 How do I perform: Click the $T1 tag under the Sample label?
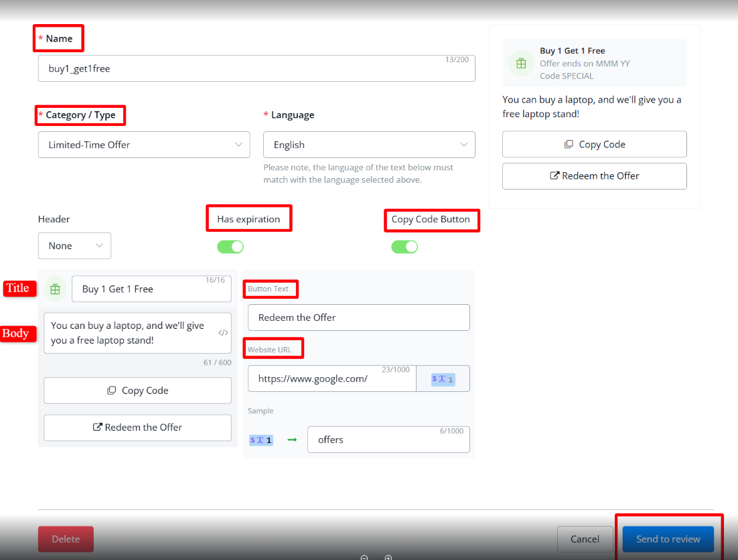(x=261, y=440)
